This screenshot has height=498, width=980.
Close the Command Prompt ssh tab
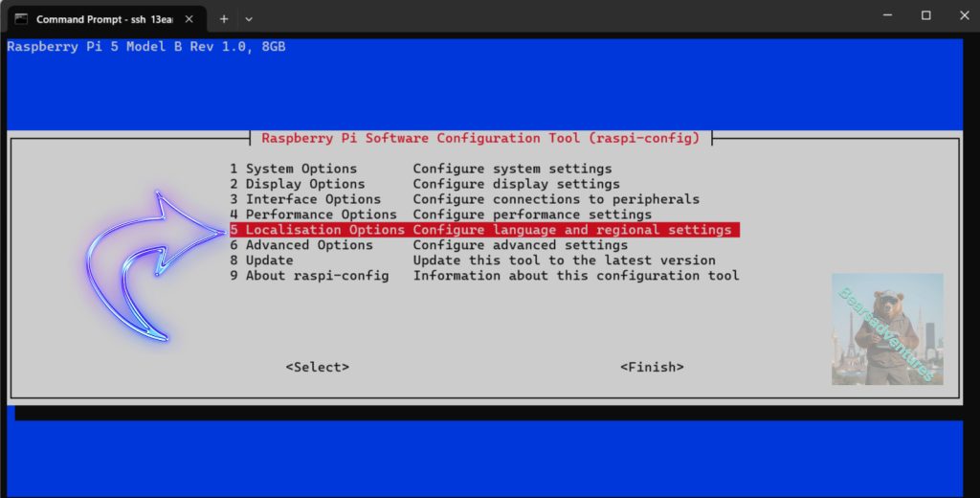pos(189,19)
